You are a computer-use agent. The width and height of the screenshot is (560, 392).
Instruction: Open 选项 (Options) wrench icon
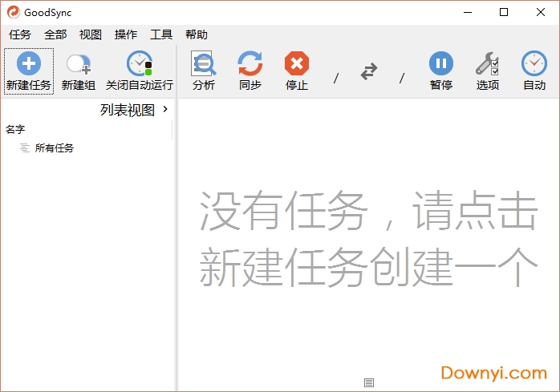[487, 64]
